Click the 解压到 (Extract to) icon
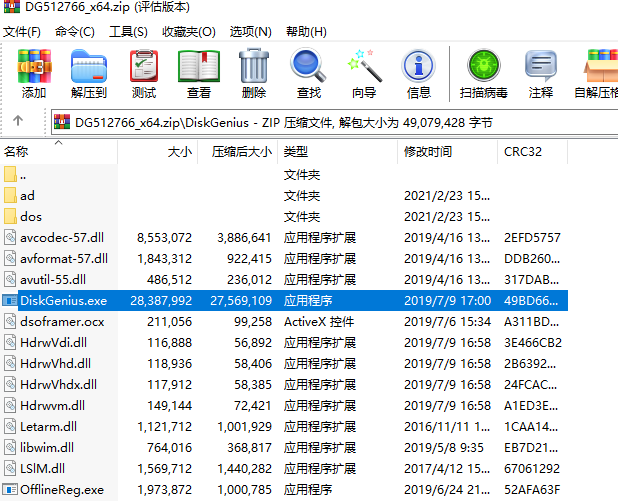Viewport: 618px width, 501px height. tap(89, 66)
